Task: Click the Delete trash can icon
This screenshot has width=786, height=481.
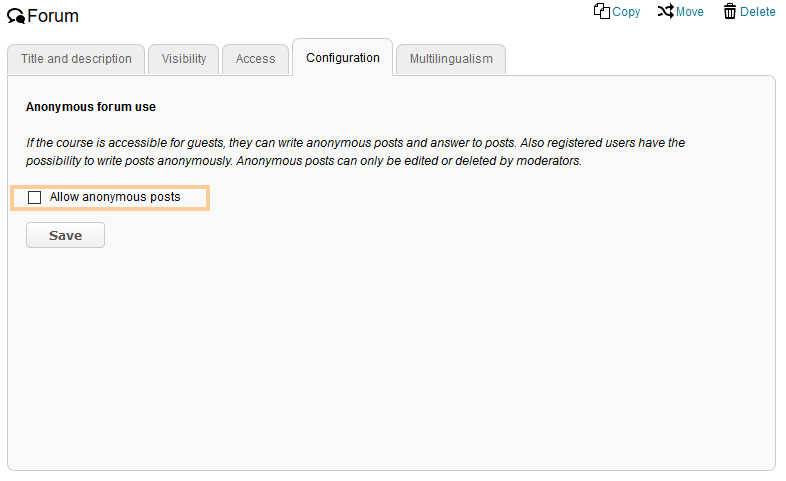Action: [x=730, y=11]
